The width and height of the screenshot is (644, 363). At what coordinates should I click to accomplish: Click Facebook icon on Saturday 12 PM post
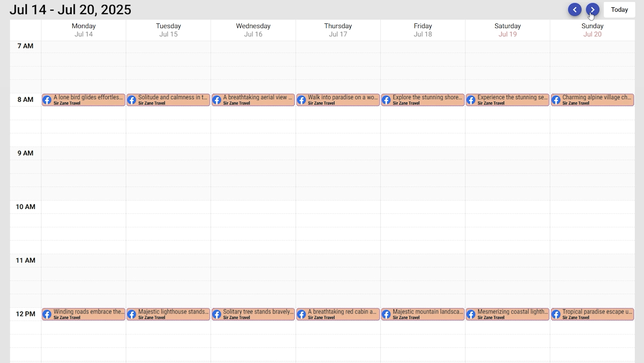(x=471, y=314)
